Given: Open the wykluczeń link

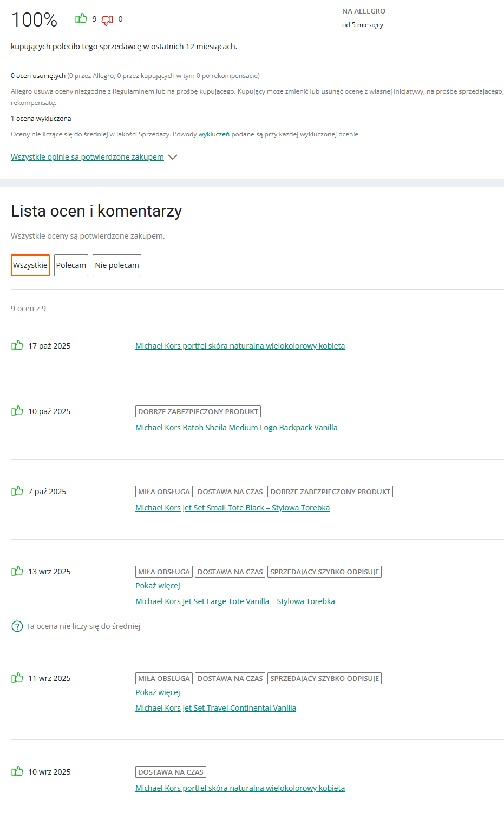Looking at the screenshot, I should point(214,134).
